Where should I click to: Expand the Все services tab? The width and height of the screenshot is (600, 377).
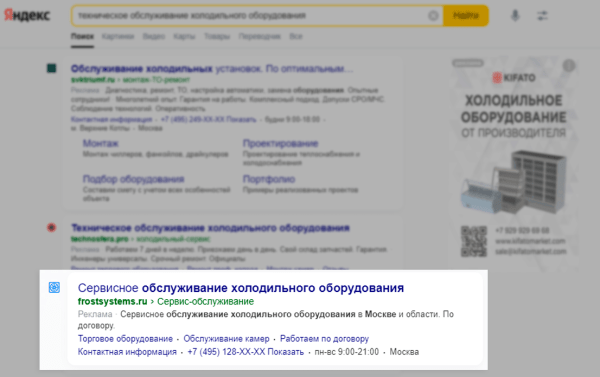[x=296, y=36]
